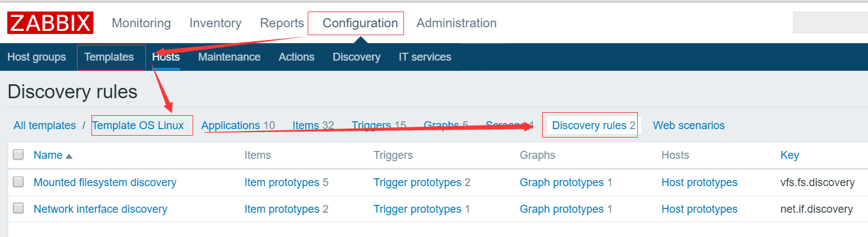The width and height of the screenshot is (868, 237).
Task: Open Trigger prototypes for Network interface discovery
Action: pos(417,209)
